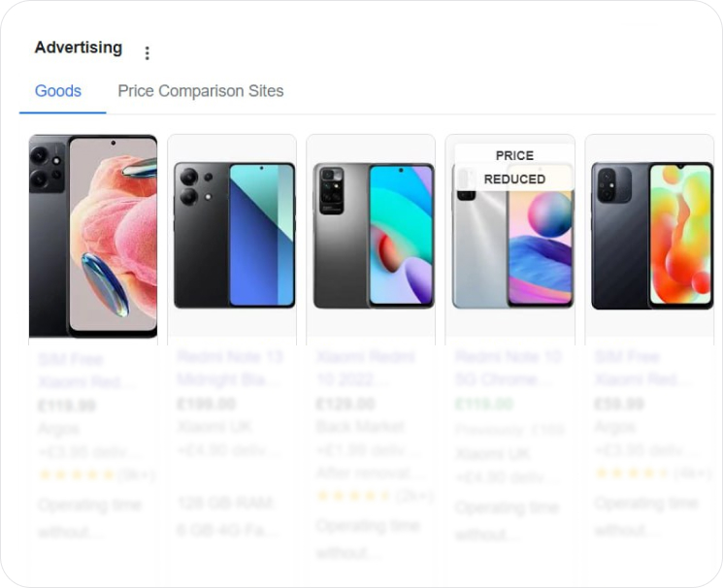Open the Redmi Note 13 listing title
Image resolution: width=723 pixels, height=588 pixels.
click(230, 368)
